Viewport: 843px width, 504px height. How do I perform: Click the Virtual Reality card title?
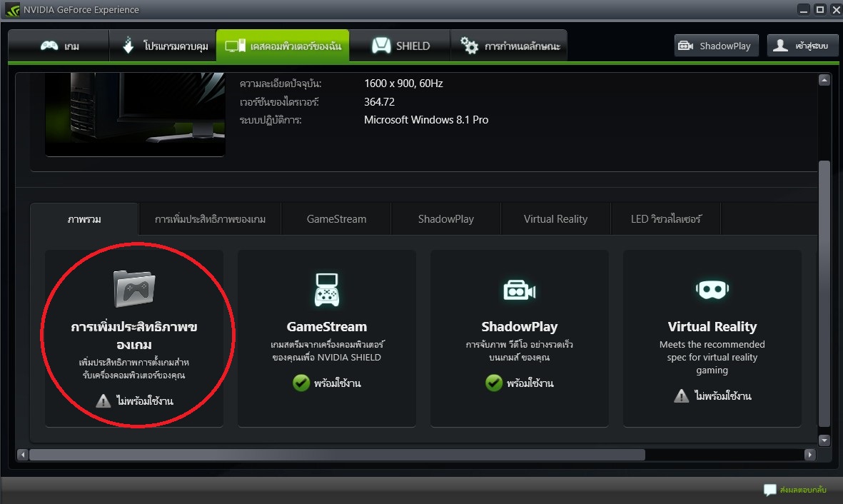point(712,326)
